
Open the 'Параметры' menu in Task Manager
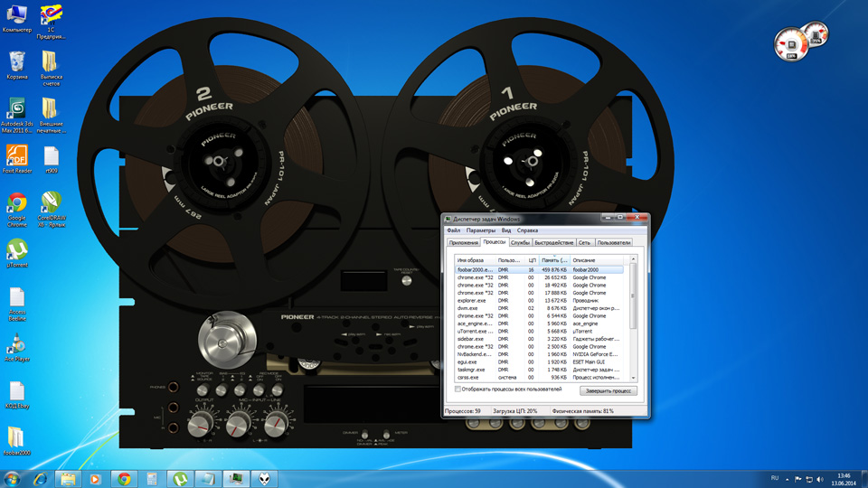(x=480, y=230)
